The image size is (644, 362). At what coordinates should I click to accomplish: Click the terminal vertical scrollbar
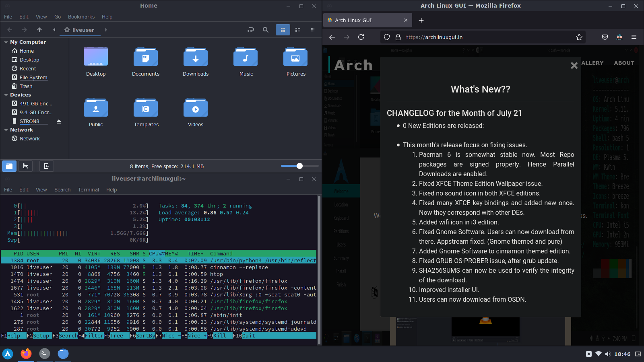(x=319, y=269)
